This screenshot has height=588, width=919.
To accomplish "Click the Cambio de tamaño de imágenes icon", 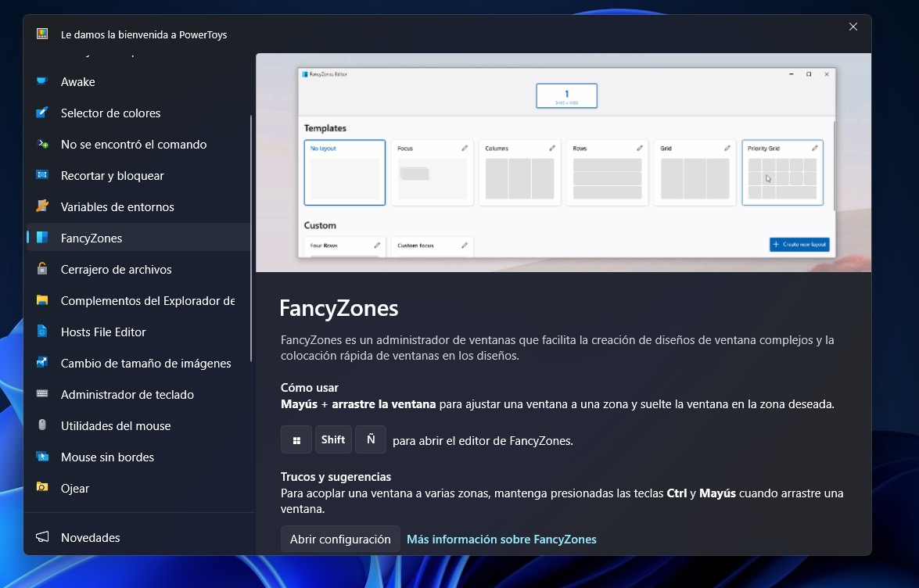I will 42,363.
